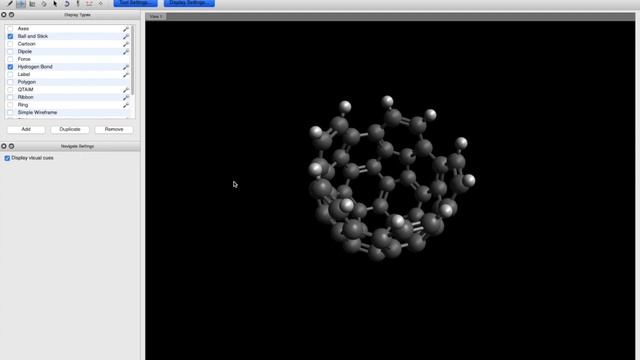Uncheck the Ball and Stick checkbox
640x360 pixels.
click(10, 36)
